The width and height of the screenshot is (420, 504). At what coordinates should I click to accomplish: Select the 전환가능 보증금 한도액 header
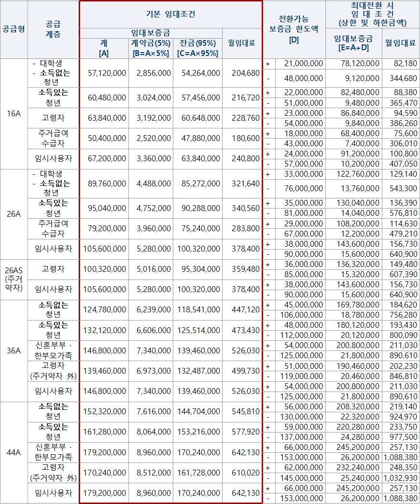pos(294,29)
